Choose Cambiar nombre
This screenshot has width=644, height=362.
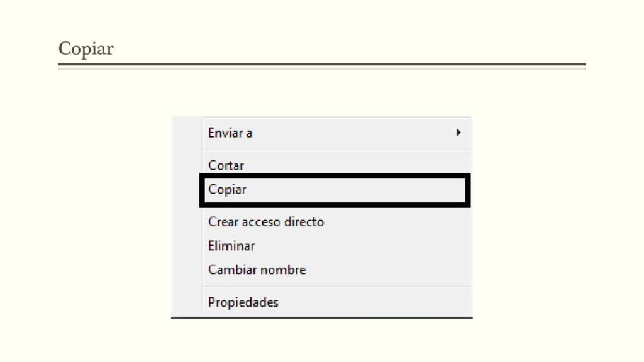pyautogui.click(x=257, y=270)
